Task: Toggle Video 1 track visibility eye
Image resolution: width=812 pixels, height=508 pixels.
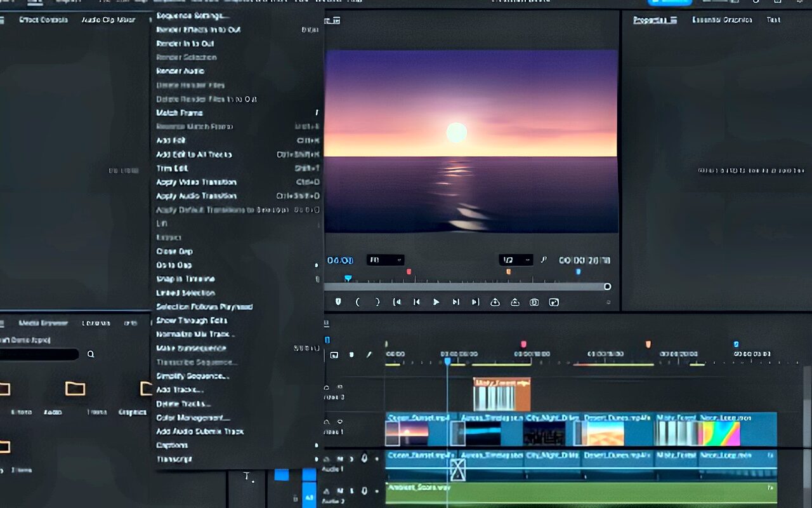Action: click(339, 421)
